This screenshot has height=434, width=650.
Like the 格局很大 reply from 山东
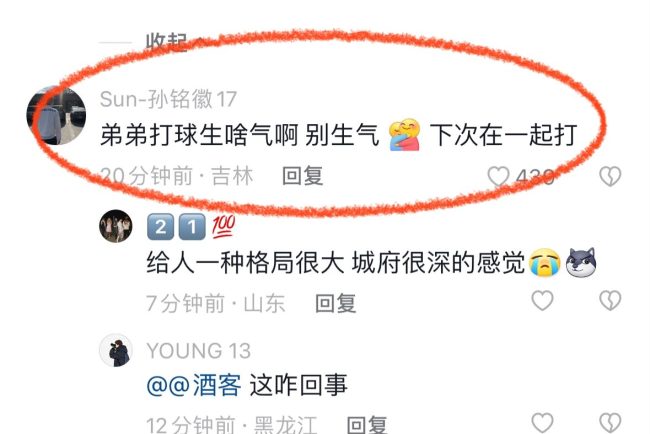tap(543, 300)
